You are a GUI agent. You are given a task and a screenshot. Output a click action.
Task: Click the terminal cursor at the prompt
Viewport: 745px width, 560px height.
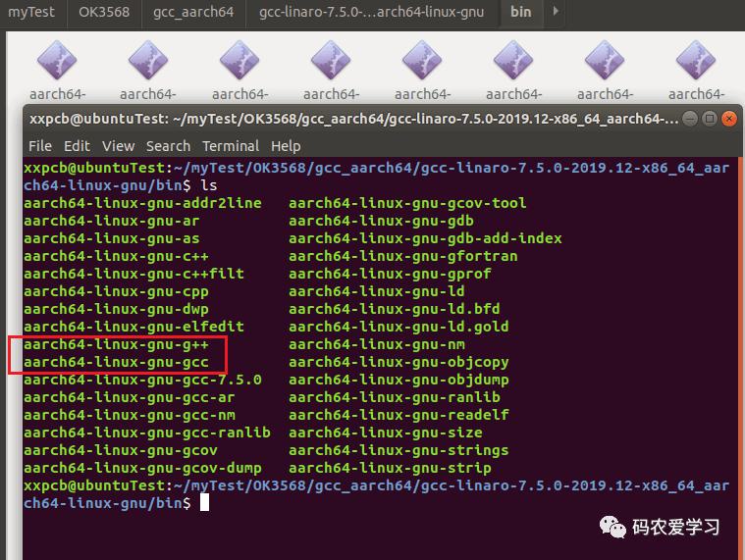205,502
